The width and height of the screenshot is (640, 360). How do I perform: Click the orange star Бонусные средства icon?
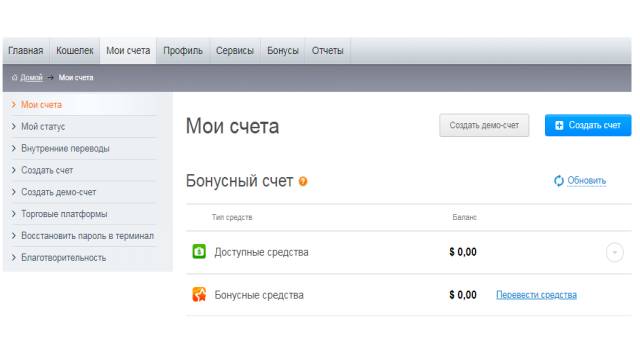[199, 294]
